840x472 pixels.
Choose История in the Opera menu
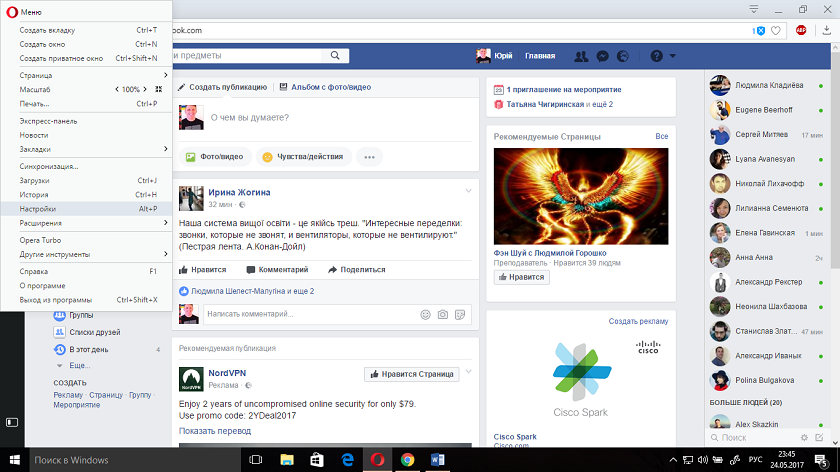(x=34, y=195)
